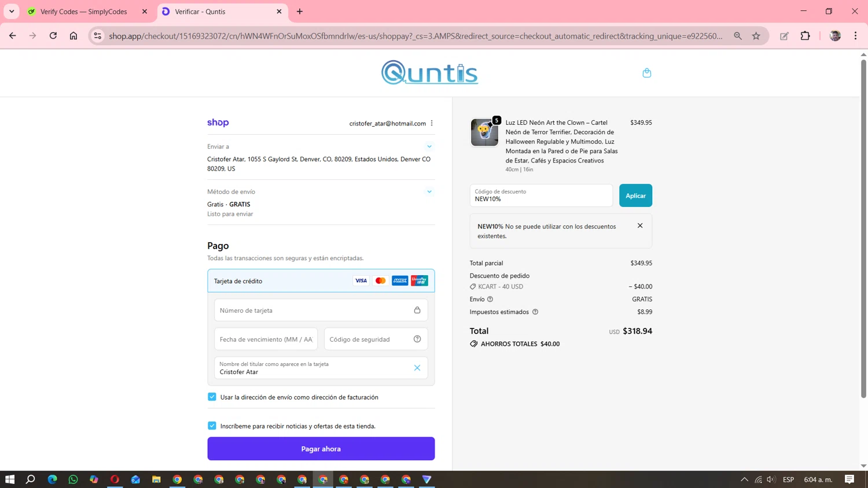The image size is (868, 488).
Task: Click the Quntis store logo
Action: 429,72
